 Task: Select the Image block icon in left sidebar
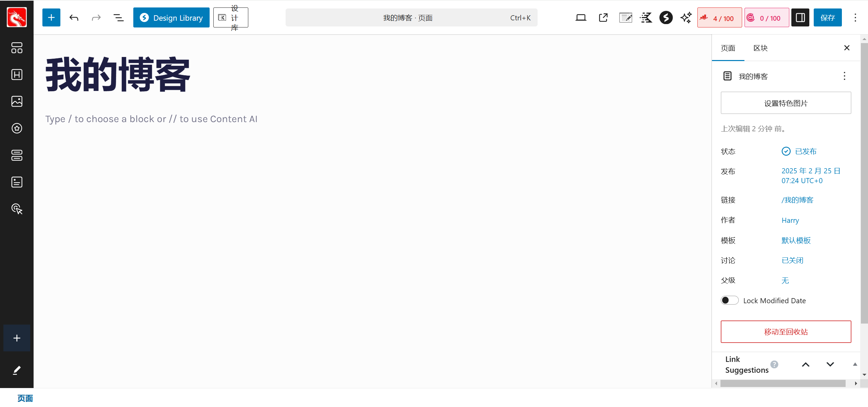(x=17, y=101)
